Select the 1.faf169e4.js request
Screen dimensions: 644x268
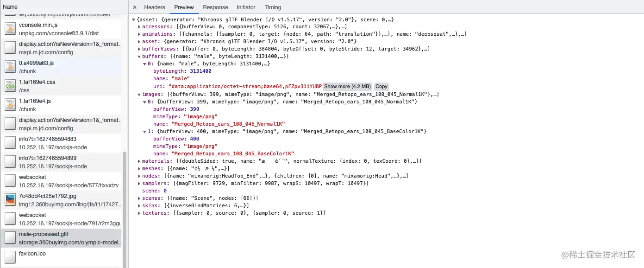(61, 105)
